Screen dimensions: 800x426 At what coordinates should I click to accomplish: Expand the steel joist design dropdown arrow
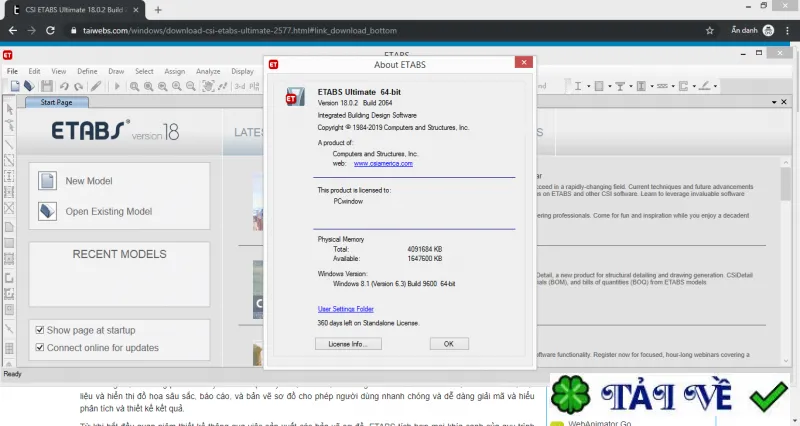pos(673,86)
